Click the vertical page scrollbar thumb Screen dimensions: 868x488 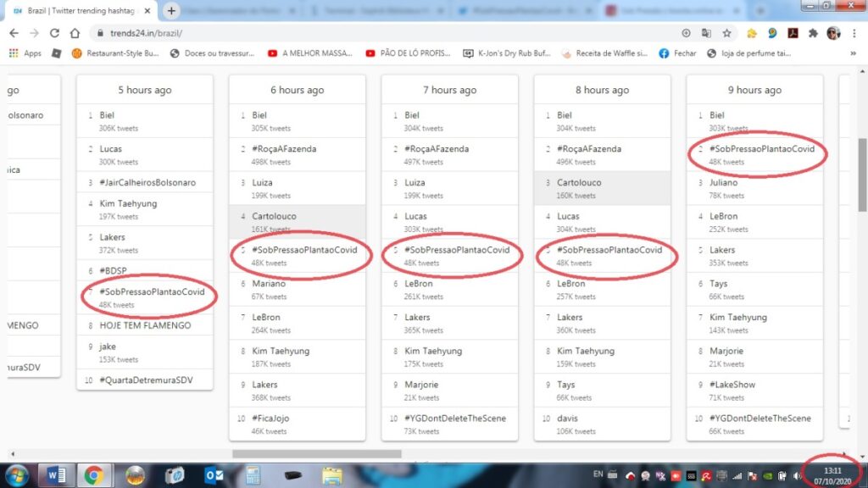tap(862, 175)
